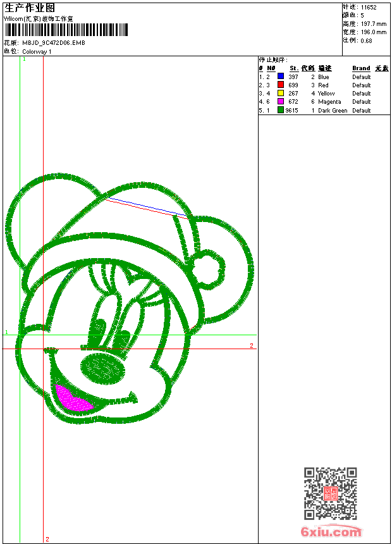Click the 'Colorway 1' text
392x544 pixels.
(37, 52)
